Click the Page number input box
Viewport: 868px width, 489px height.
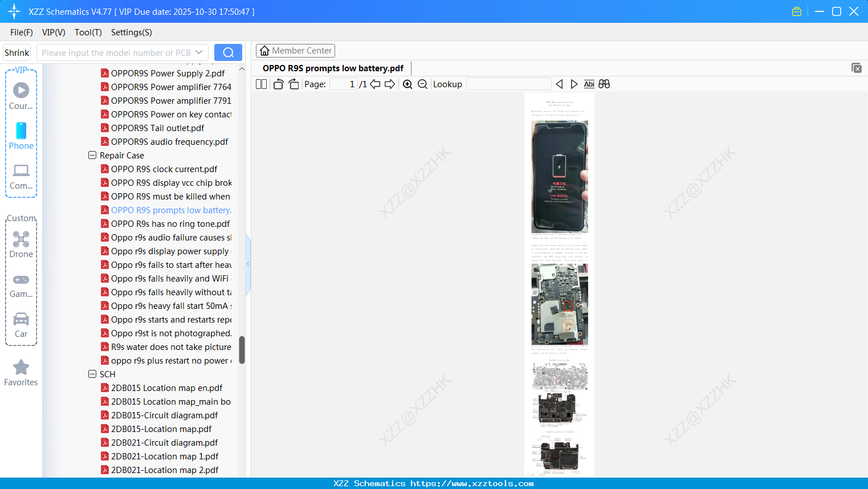pos(344,84)
